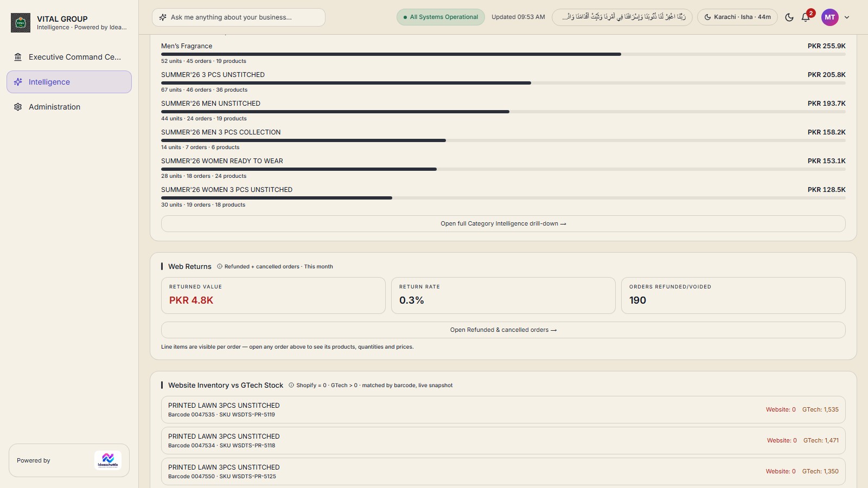Click the Men's Fragrance progress bar
The width and height of the screenshot is (868, 488).
[x=503, y=54]
